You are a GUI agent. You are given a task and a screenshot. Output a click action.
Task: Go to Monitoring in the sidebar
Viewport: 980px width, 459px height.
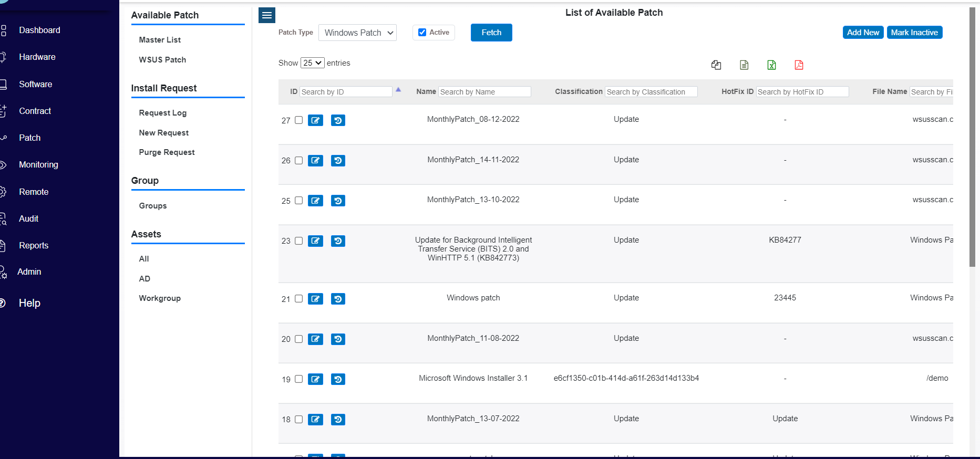point(38,164)
